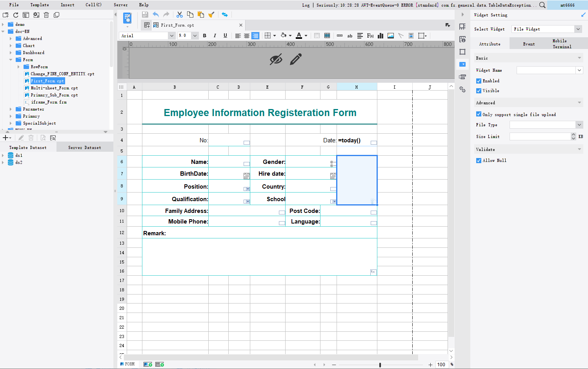Switch to the Server Dataset tab
The height and width of the screenshot is (369, 588).
point(84,147)
